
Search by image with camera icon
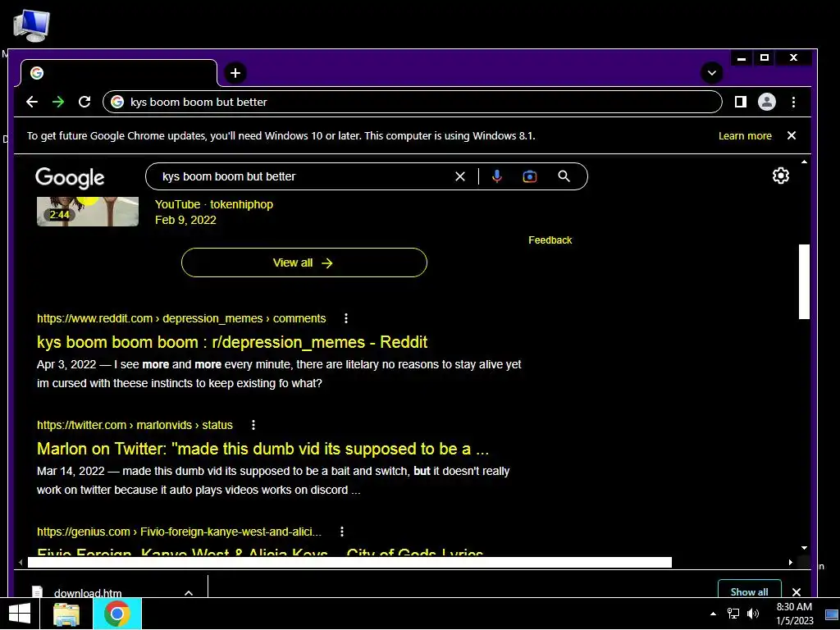529,176
